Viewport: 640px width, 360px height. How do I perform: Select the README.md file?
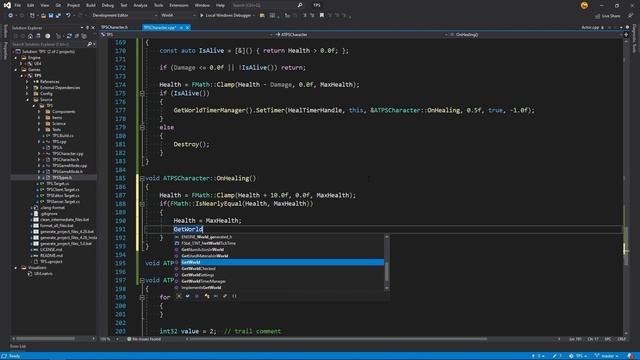[51, 256]
